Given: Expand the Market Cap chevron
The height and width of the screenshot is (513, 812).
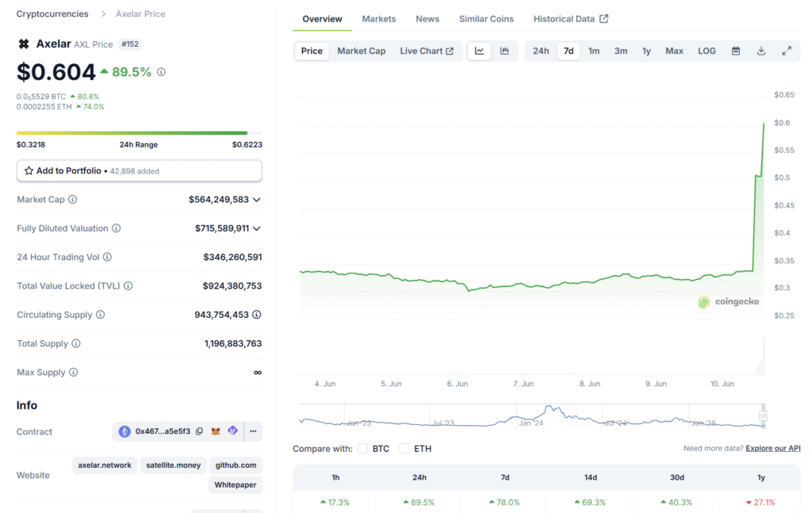Looking at the screenshot, I should click(256, 200).
